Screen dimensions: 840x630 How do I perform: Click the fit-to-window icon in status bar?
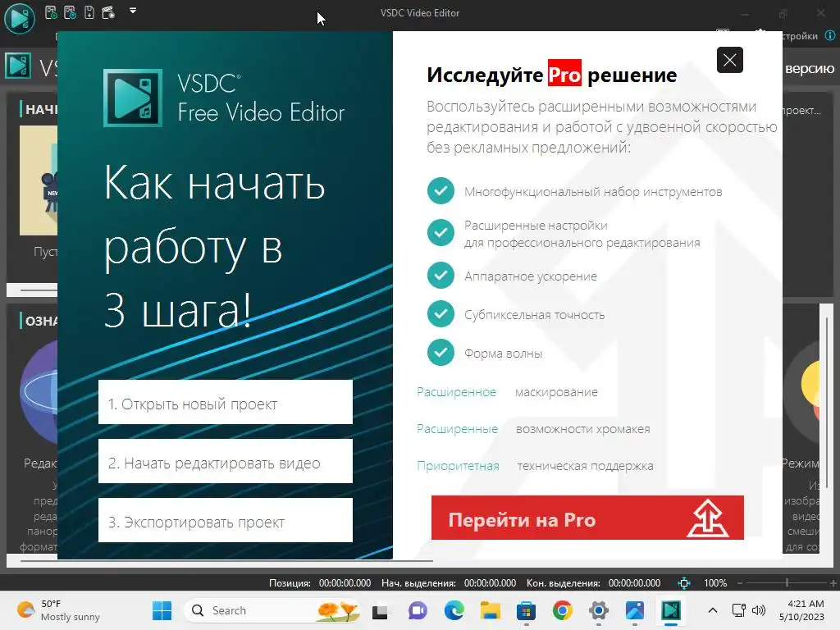tap(684, 583)
